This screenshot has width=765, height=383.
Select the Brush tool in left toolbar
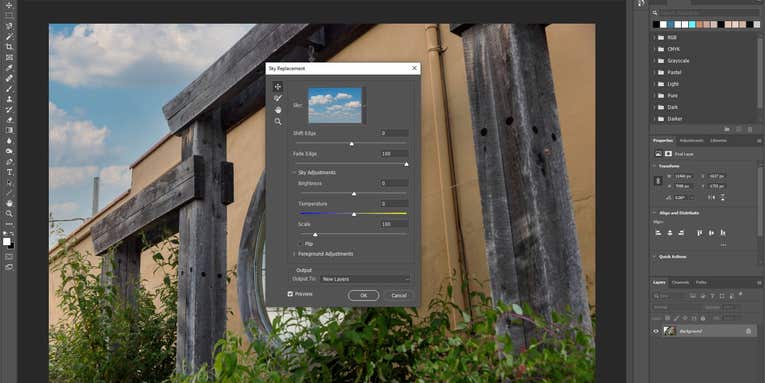9,89
